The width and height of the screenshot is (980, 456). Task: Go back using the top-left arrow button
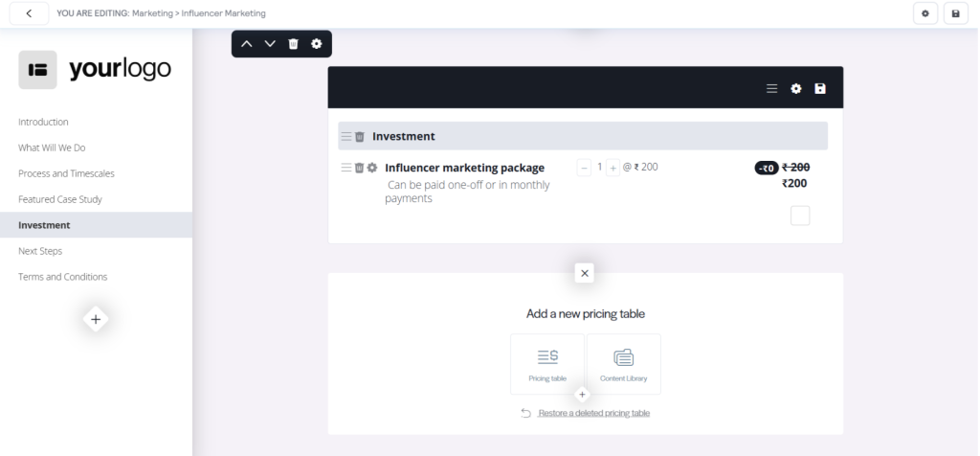click(x=29, y=13)
